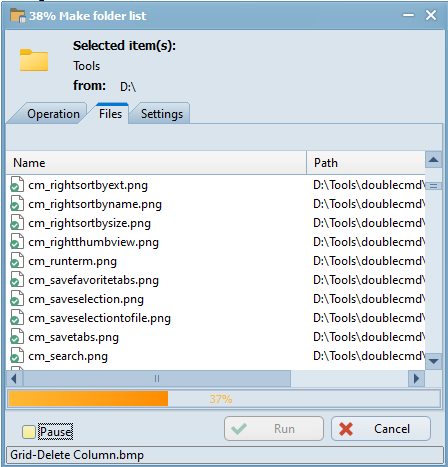This screenshot has height=467, width=448.
Task: Select file icon beside cm_runterm.png
Action: coord(17,261)
